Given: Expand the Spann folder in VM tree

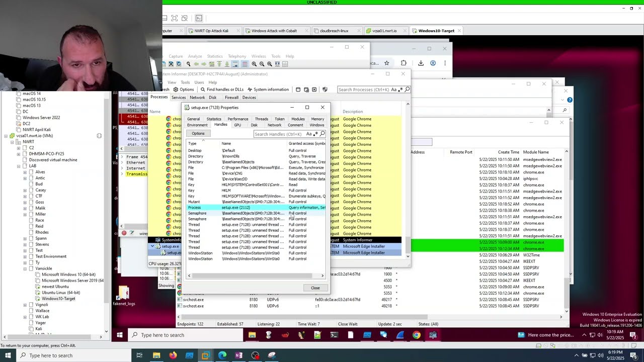Looking at the screenshot, I should pyautogui.click(x=25, y=238).
